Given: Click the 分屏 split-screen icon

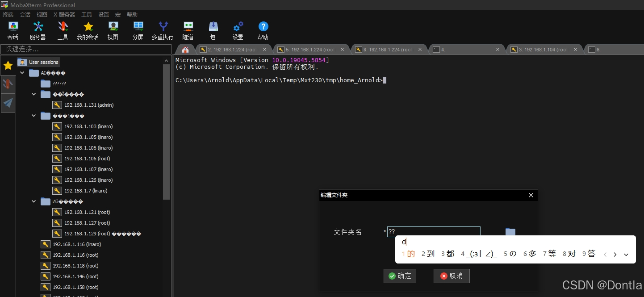Looking at the screenshot, I should [x=138, y=31].
